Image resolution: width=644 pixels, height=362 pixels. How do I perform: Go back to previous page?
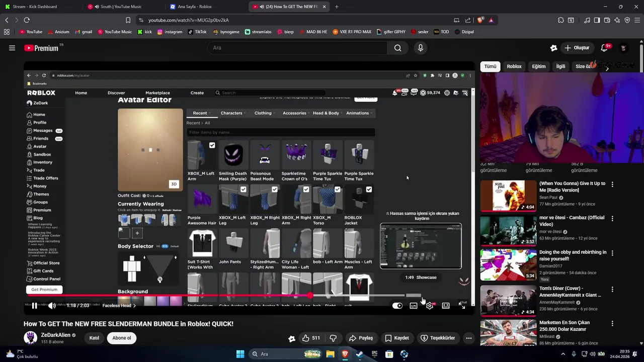pos(7,20)
